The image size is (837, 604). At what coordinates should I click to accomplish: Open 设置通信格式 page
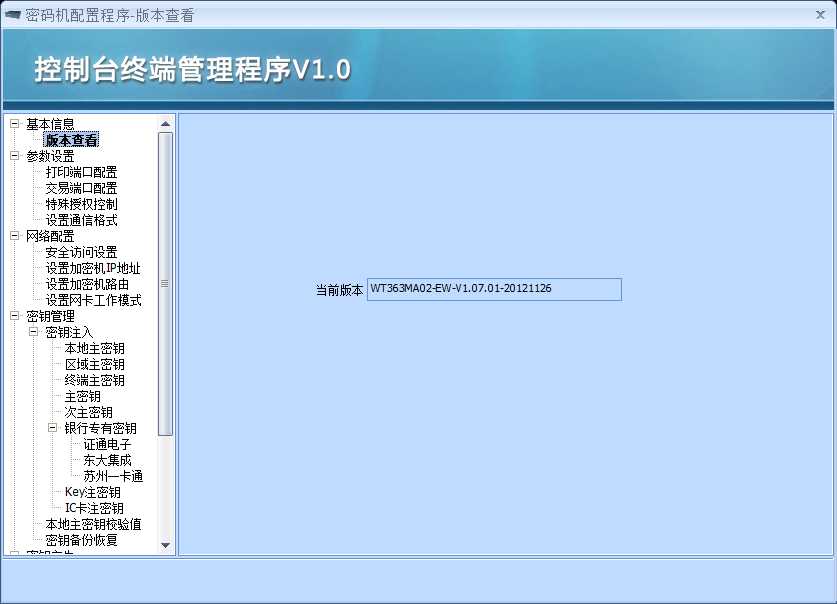pyautogui.click(x=81, y=220)
